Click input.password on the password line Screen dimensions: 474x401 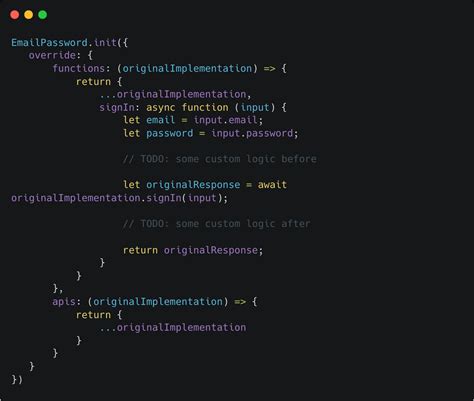[252, 133]
